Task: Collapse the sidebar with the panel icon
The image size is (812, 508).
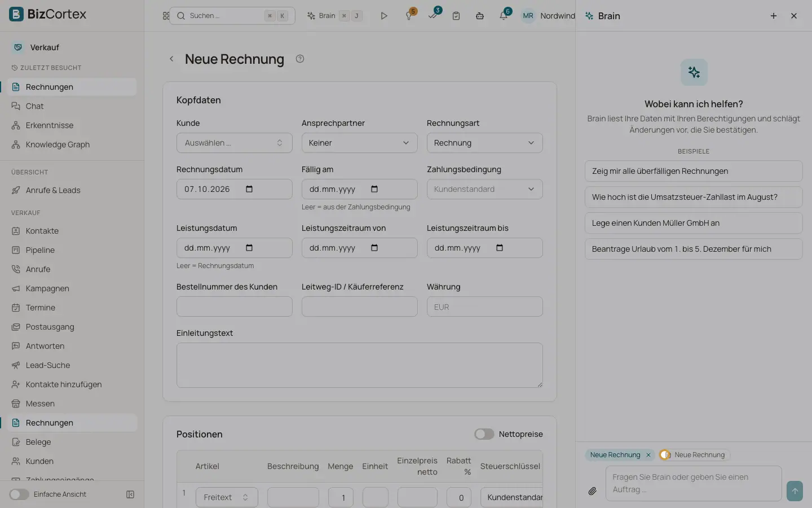Action: [x=130, y=494]
